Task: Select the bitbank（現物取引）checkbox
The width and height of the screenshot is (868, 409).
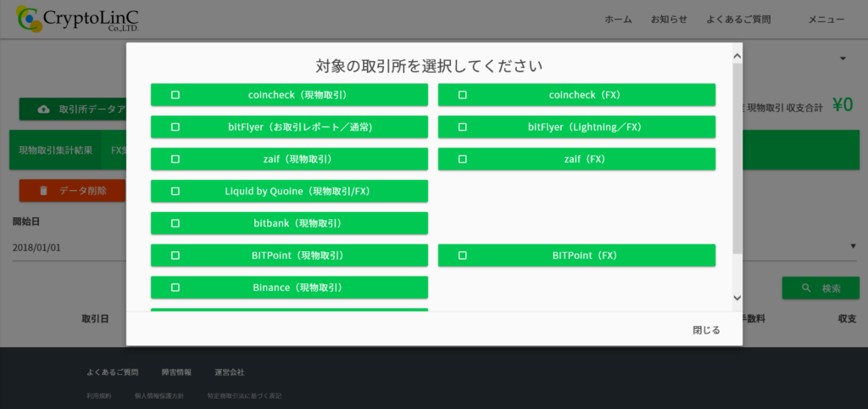Action: [x=175, y=223]
